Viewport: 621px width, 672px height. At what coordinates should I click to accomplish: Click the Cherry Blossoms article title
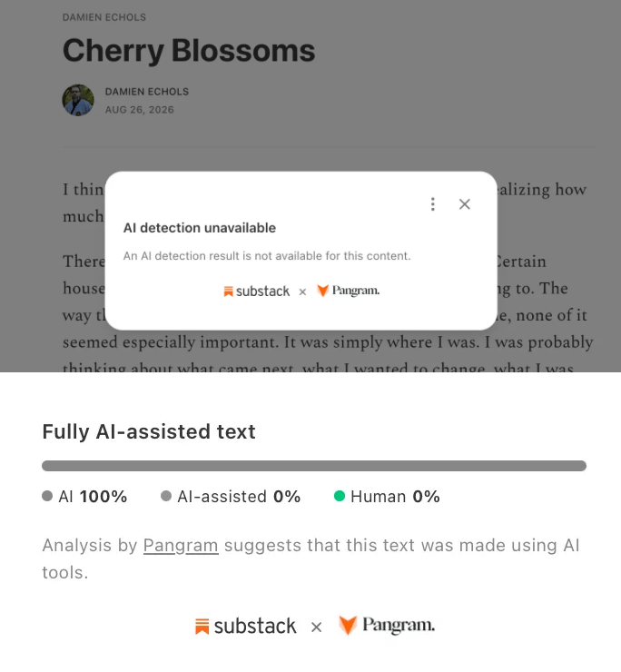pos(189,51)
